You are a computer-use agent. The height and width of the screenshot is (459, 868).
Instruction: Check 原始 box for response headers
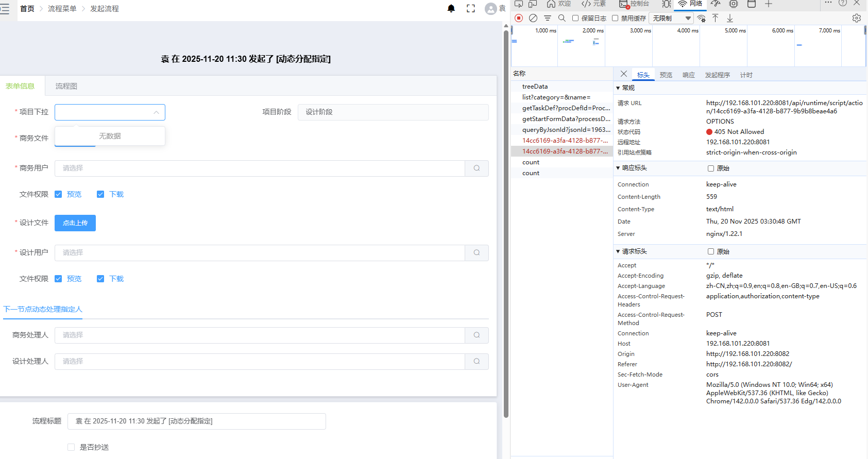tap(711, 168)
